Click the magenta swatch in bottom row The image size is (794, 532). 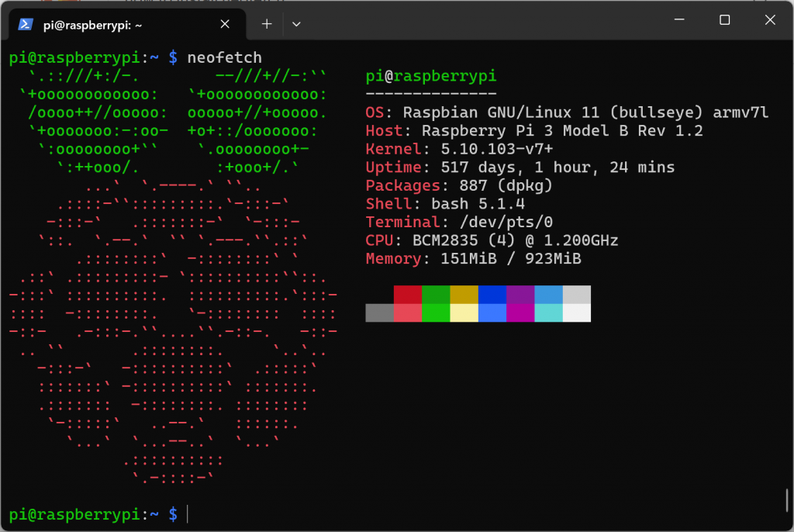(520, 313)
